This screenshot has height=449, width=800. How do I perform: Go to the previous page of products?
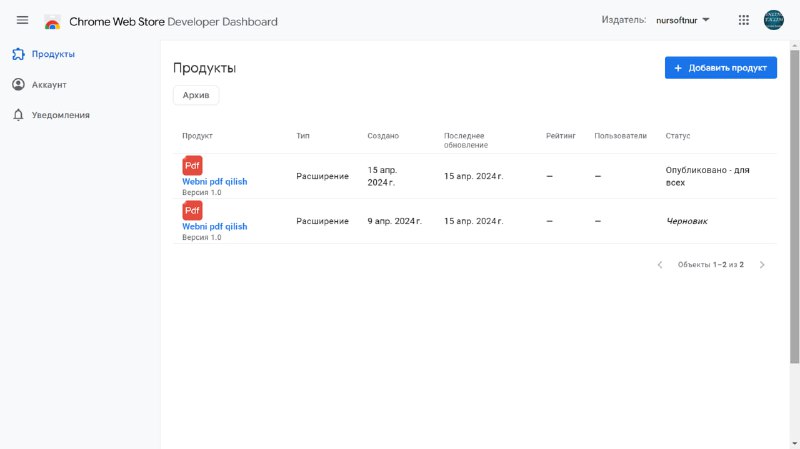point(660,265)
